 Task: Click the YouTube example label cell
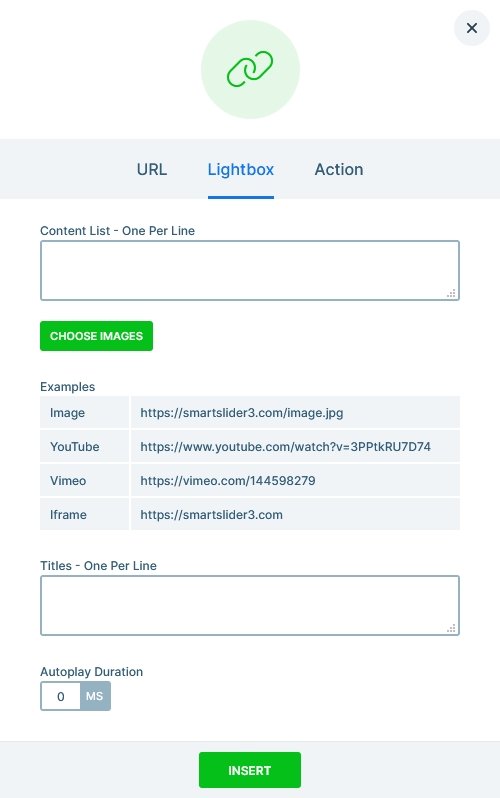coord(85,446)
